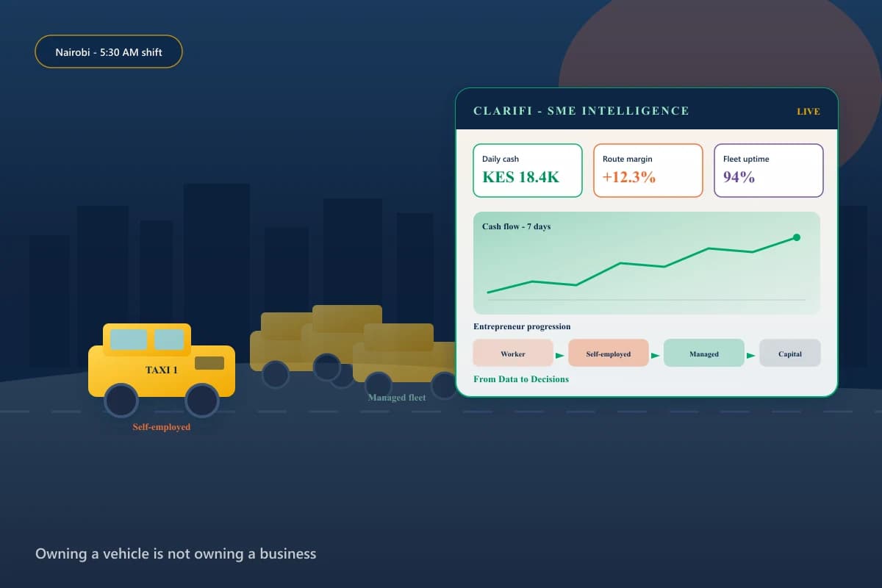
Task: Click the Self-employed label under the taxi
Action: [162, 427]
